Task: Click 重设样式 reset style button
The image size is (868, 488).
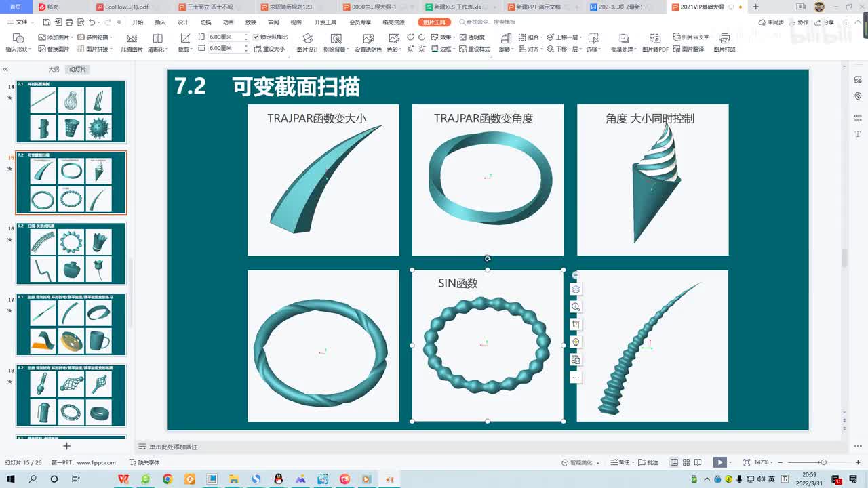Action: [475, 49]
